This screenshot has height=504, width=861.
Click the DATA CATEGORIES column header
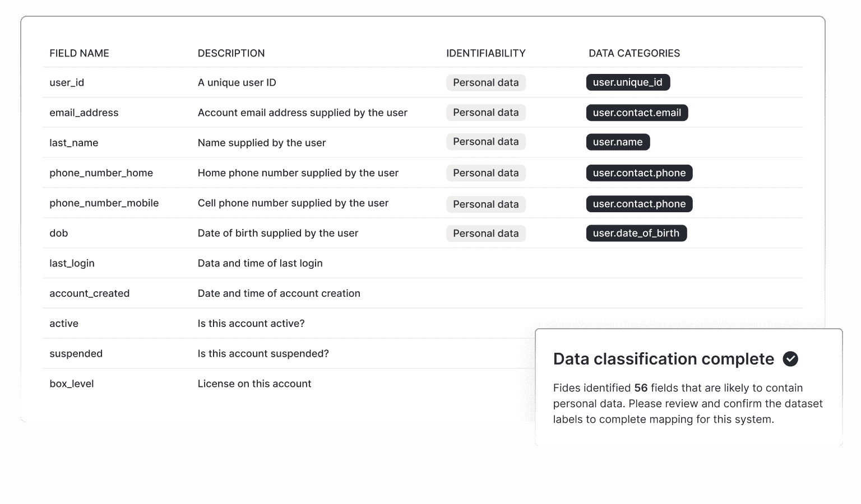pyautogui.click(x=634, y=53)
